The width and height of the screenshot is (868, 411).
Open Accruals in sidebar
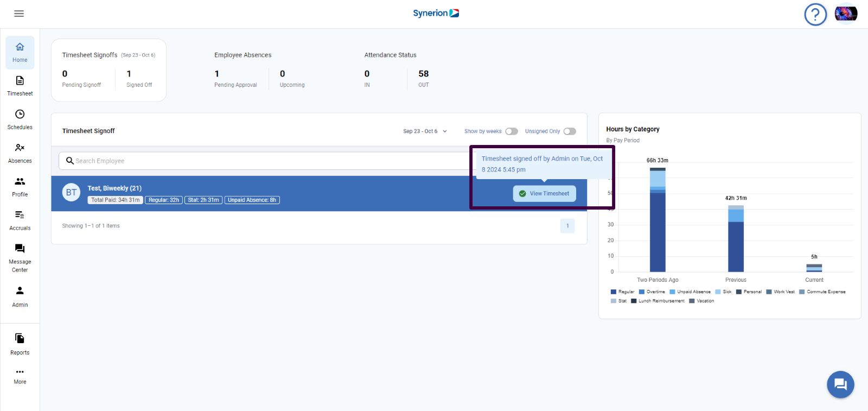(x=20, y=221)
